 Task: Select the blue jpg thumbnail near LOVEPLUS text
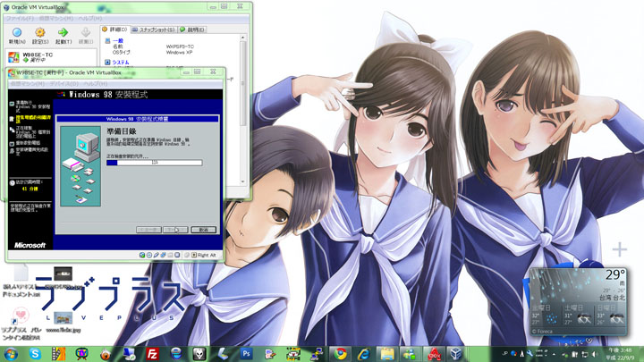point(63,318)
